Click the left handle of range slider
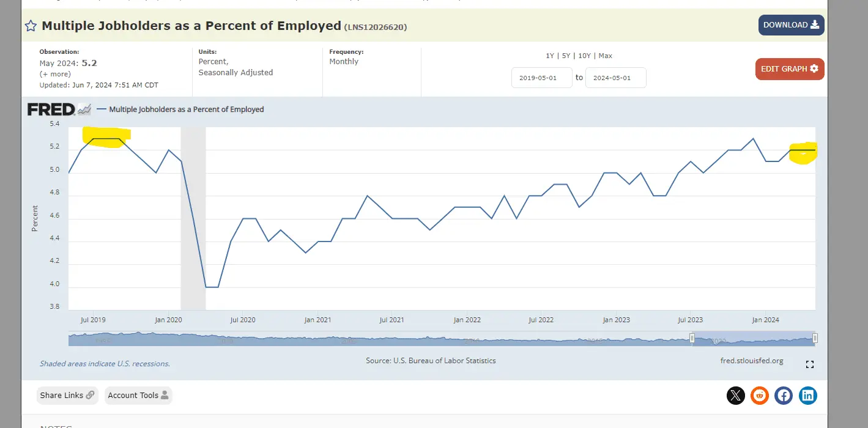This screenshot has width=868, height=428. coord(692,338)
